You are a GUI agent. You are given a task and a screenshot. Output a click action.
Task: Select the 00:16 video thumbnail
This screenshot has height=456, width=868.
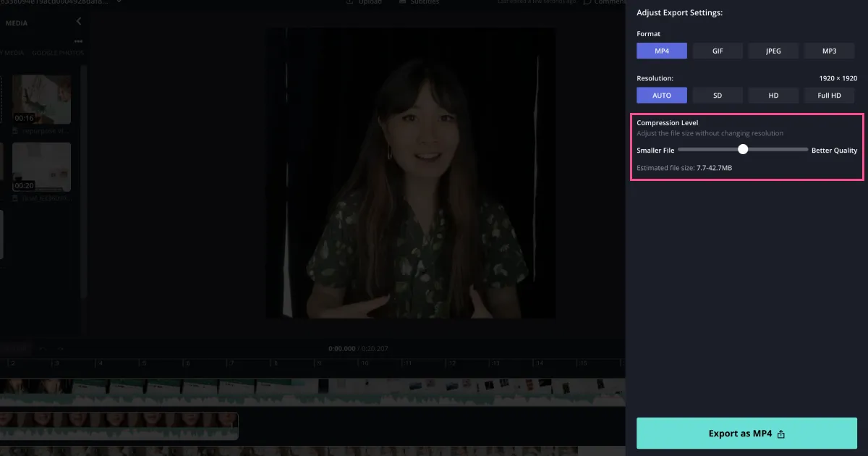(x=41, y=99)
